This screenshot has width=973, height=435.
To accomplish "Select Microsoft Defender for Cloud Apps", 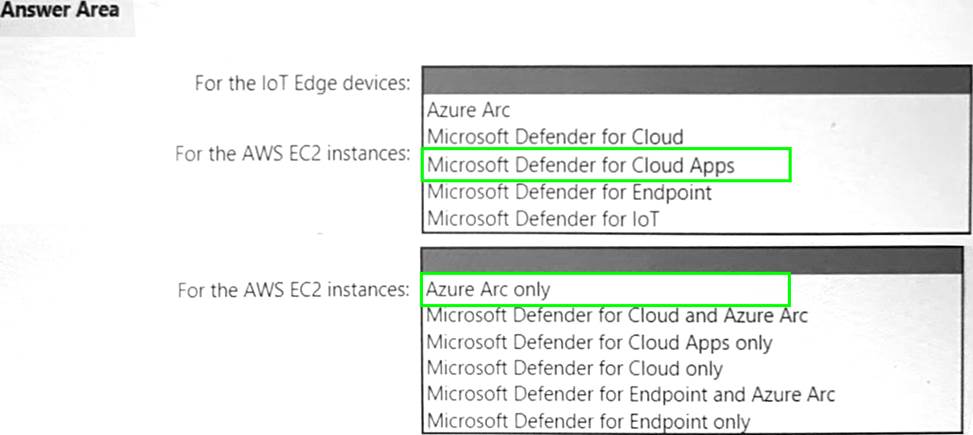I will point(581,165).
